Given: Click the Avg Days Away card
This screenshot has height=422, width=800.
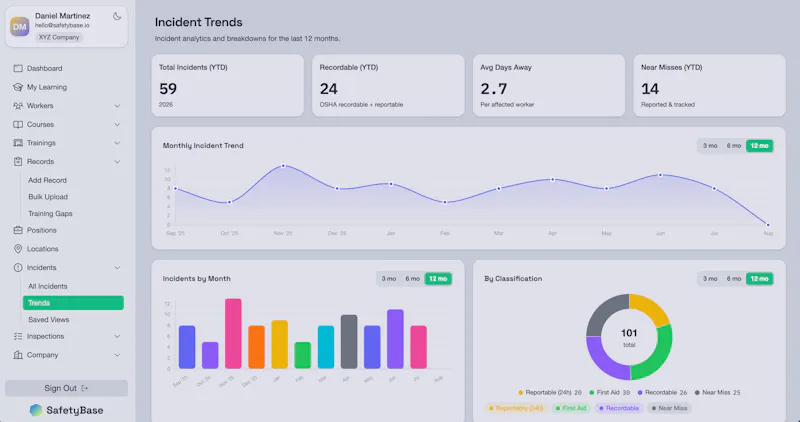Looking at the screenshot, I should pos(549,86).
